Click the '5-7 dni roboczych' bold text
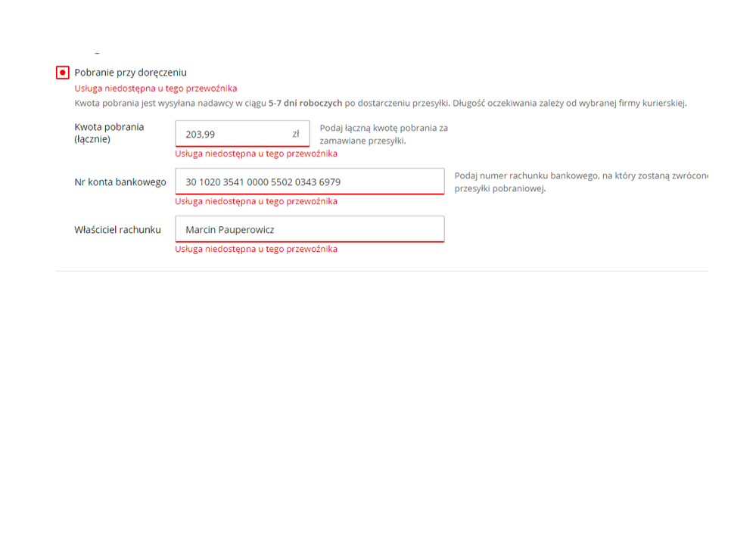Image resolution: width=756 pixels, height=534 pixels. click(305, 103)
